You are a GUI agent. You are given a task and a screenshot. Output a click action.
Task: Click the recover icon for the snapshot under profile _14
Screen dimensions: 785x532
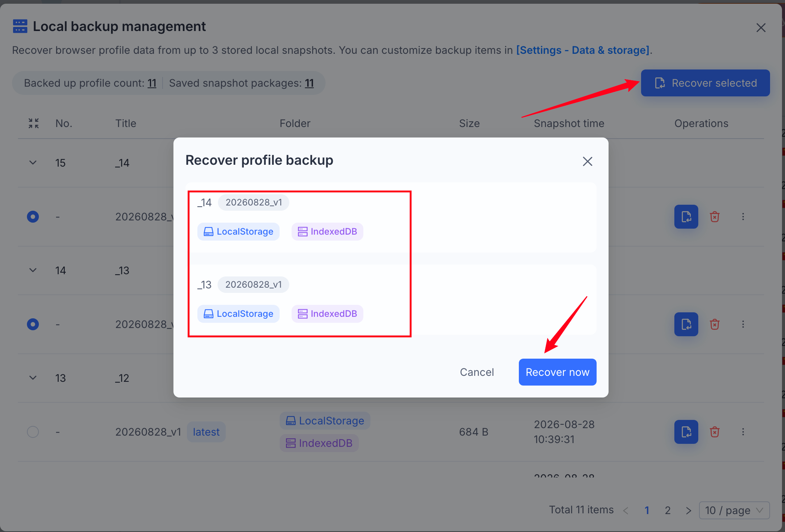point(686,217)
